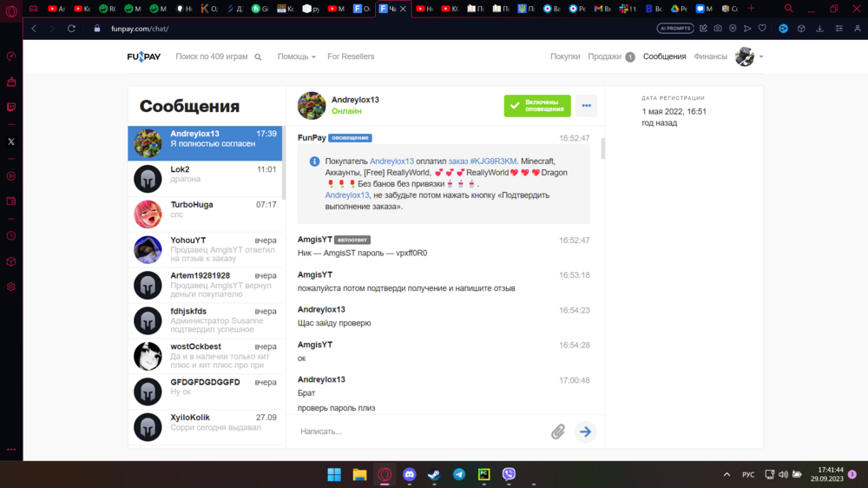Open the profile avatar dropdown menu

(x=749, y=56)
